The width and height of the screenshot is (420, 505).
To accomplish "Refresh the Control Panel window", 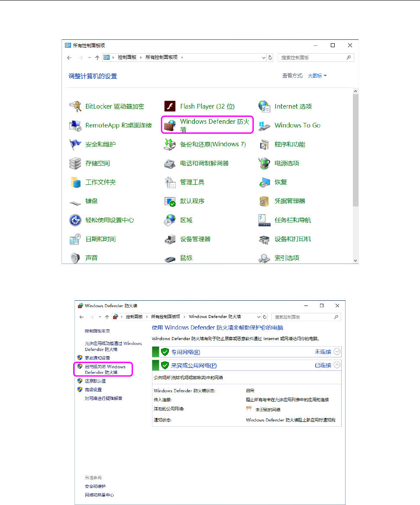I will click(270, 58).
